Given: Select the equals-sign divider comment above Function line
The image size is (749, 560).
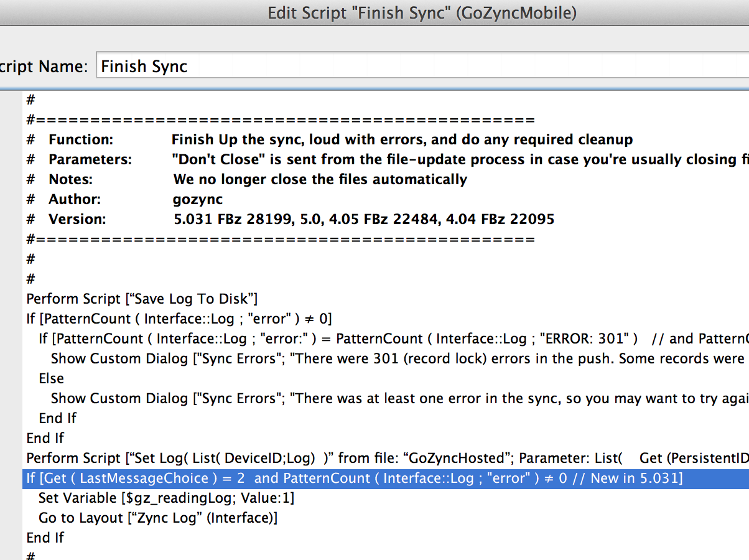Looking at the screenshot, I should [x=281, y=119].
